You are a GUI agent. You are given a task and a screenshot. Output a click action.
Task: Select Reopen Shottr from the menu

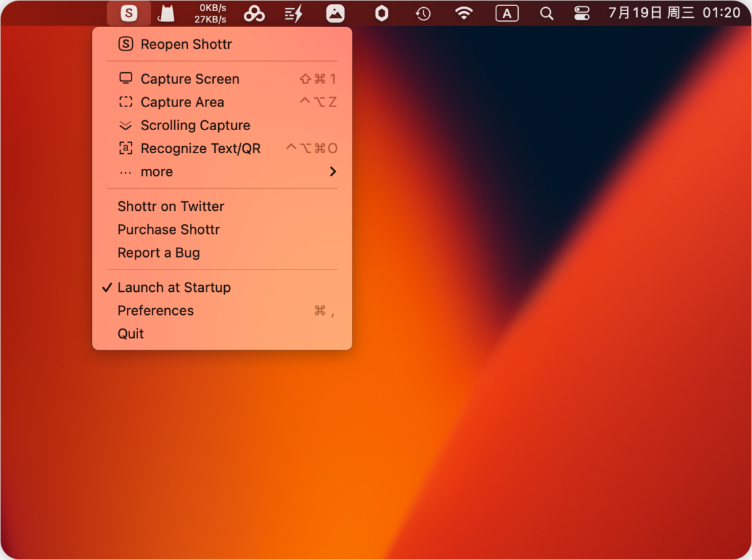click(222, 44)
